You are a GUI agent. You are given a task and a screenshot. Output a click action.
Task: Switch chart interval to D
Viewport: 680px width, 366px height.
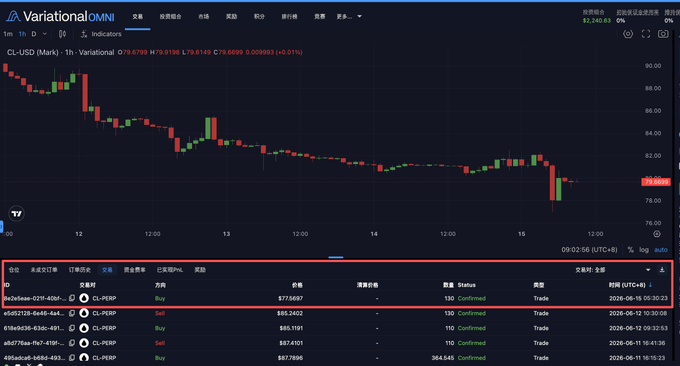tap(33, 34)
